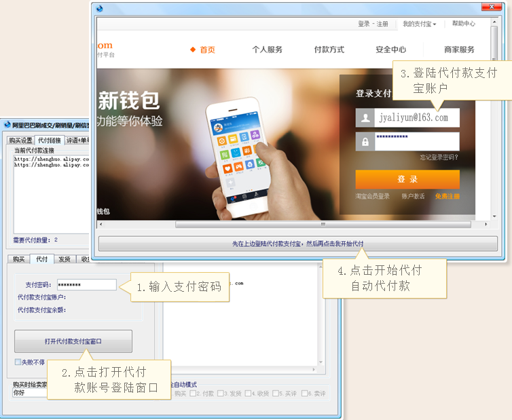Switch to the 发货 tab

[65, 259]
